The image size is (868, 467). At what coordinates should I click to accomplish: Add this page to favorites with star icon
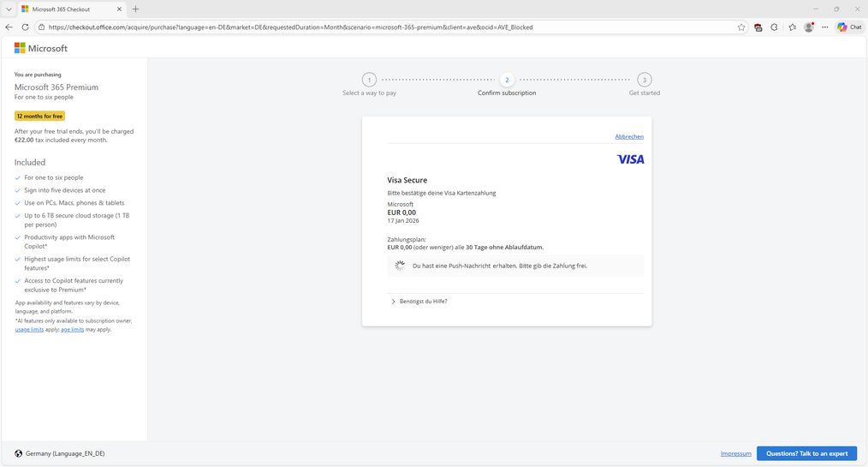741,27
